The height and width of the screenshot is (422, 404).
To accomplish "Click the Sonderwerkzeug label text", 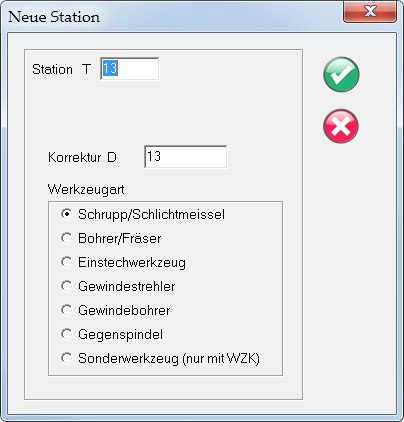I will [x=169, y=358].
